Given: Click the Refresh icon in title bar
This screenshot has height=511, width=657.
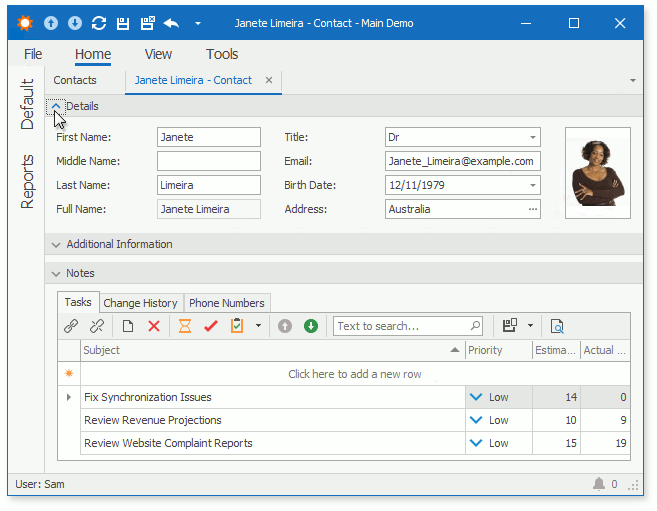Looking at the screenshot, I should 99,23.
